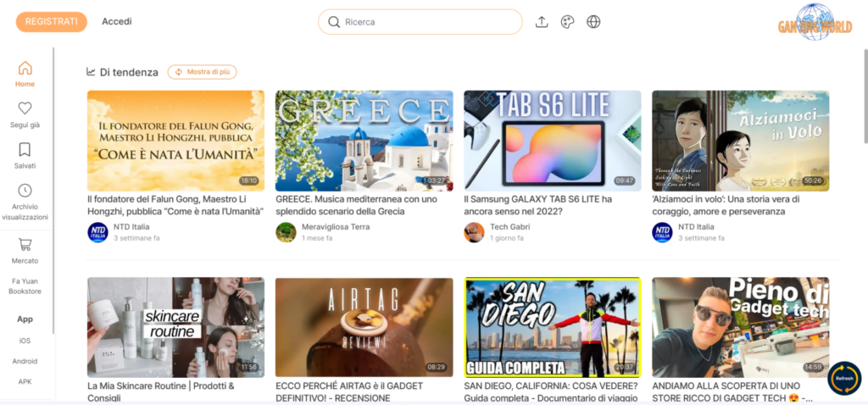Click the Ricerca search field
Viewport: 868px width, 405px height.
420,22
